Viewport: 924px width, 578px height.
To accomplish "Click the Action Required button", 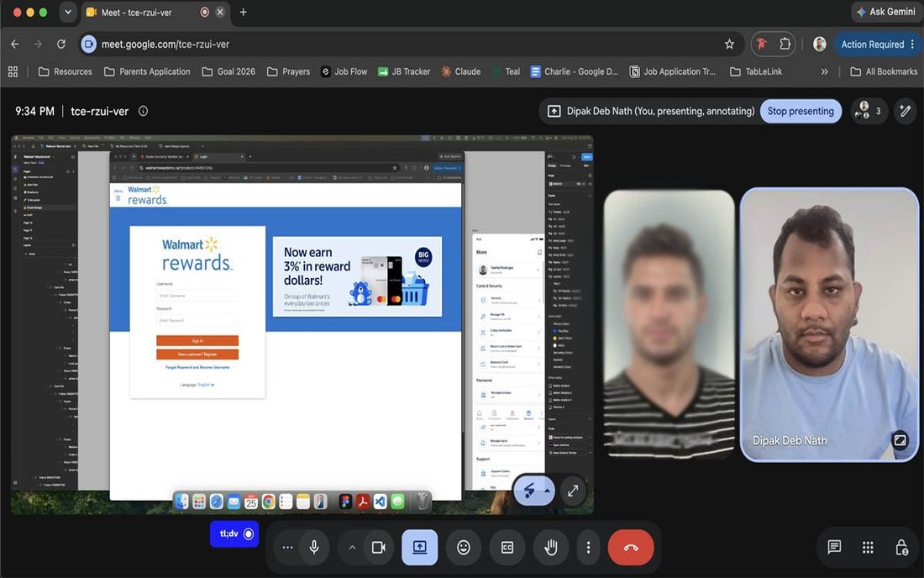I will tap(872, 45).
